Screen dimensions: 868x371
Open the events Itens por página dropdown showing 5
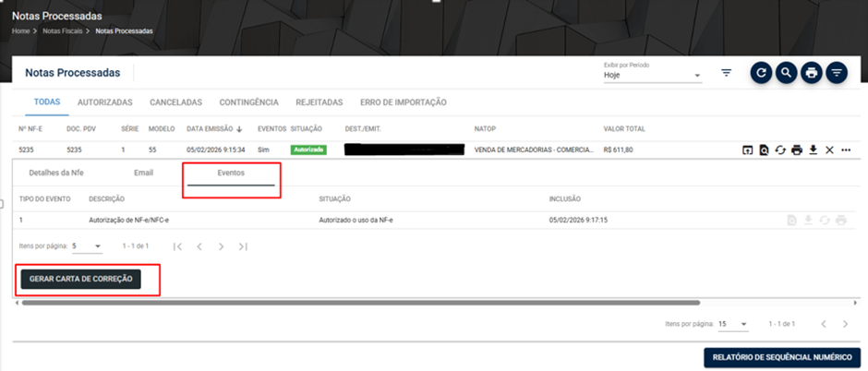[x=88, y=246]
